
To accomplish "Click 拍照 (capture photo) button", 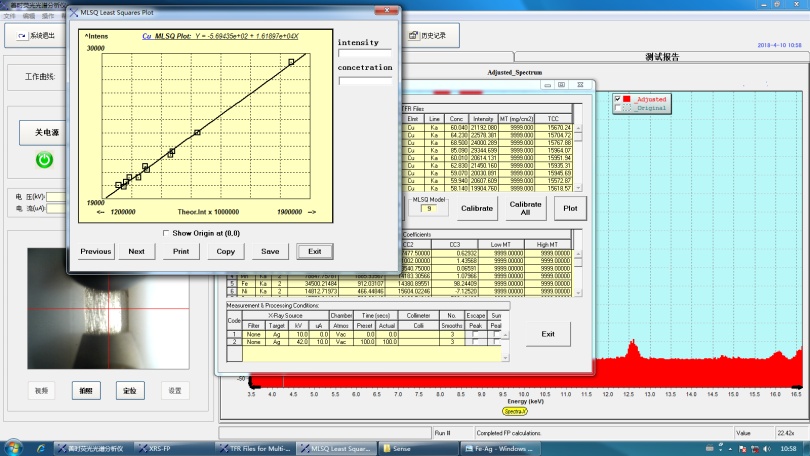I will pos(86,390).
